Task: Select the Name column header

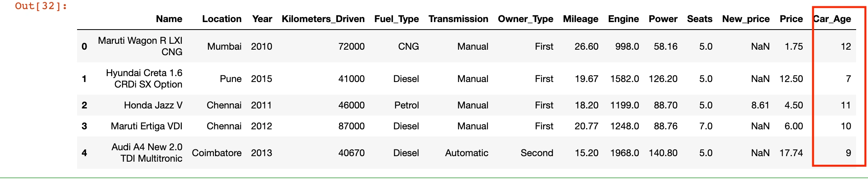Action: [x=169, y=19]
